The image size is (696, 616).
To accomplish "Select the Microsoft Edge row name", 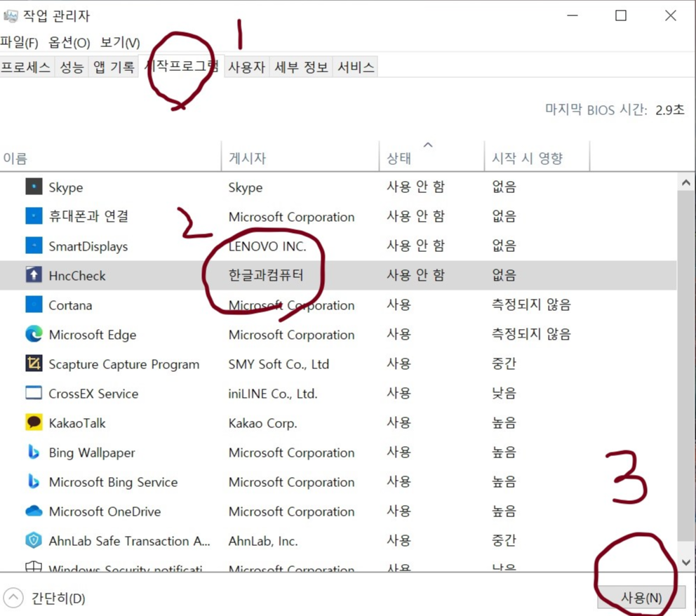I will point(93,335).
